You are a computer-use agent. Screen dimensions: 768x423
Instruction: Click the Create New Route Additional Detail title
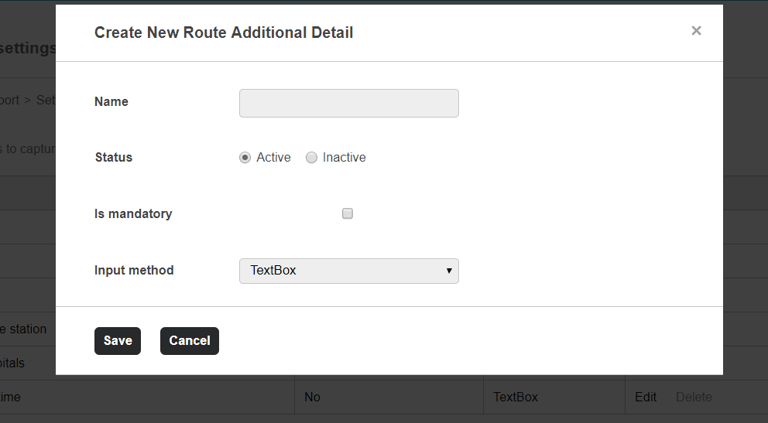click(223, 33)
